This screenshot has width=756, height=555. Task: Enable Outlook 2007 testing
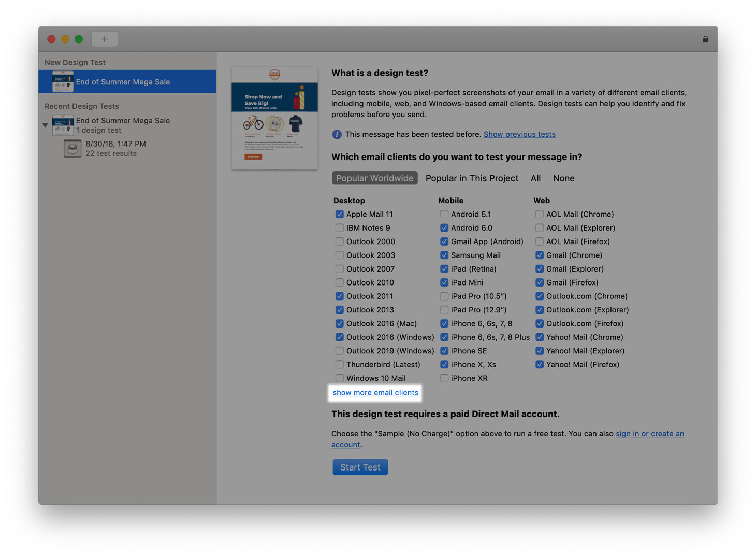(x=340, y=269)
